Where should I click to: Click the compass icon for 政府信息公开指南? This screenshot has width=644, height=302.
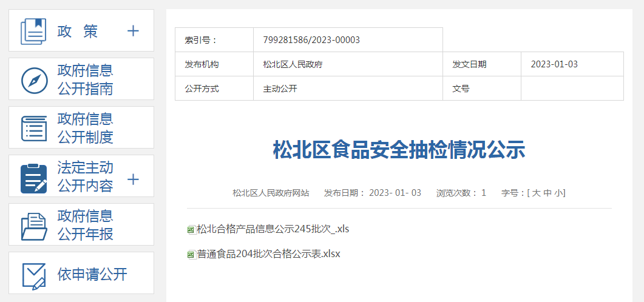click(35, 80)
